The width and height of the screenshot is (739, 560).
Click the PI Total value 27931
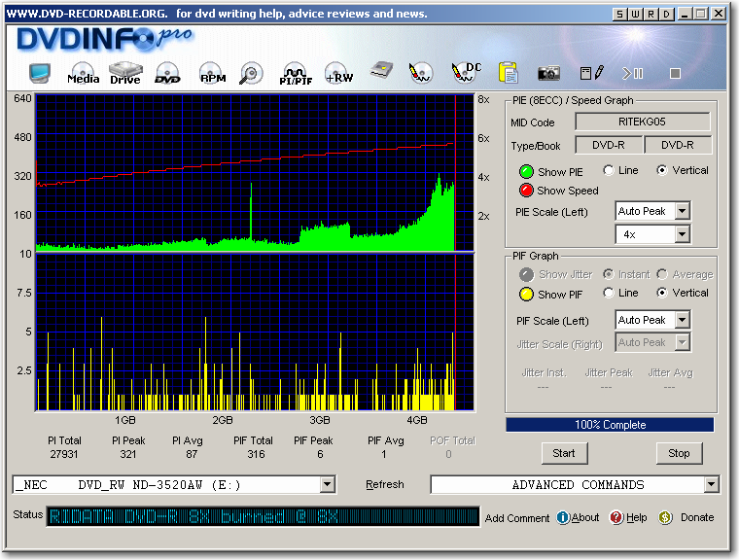coord(64,454)
